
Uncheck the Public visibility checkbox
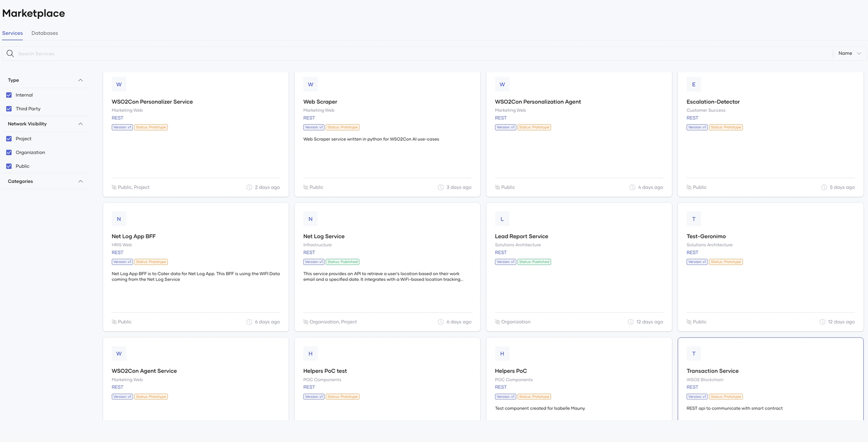pyautogui.click(x=9, y=166)
